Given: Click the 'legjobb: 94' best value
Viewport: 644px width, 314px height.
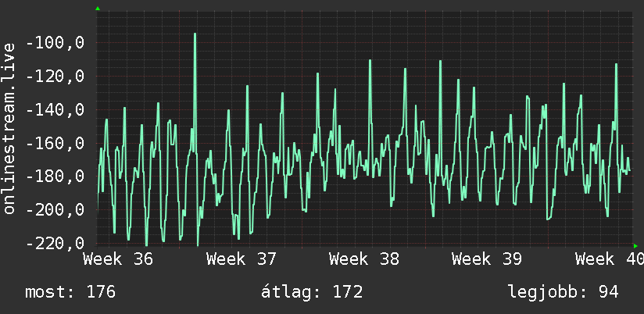Looking at the screenshot, I should click(563, 292).
